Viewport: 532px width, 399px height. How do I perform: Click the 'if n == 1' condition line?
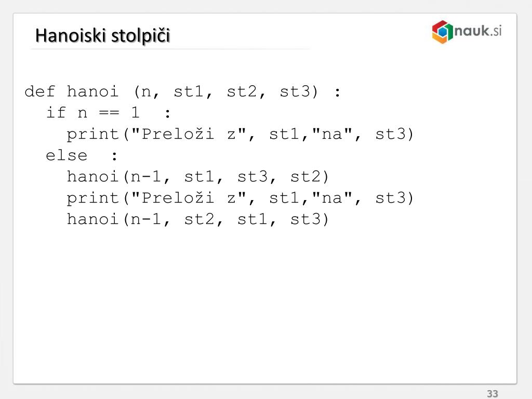click(x=108, y=113)
